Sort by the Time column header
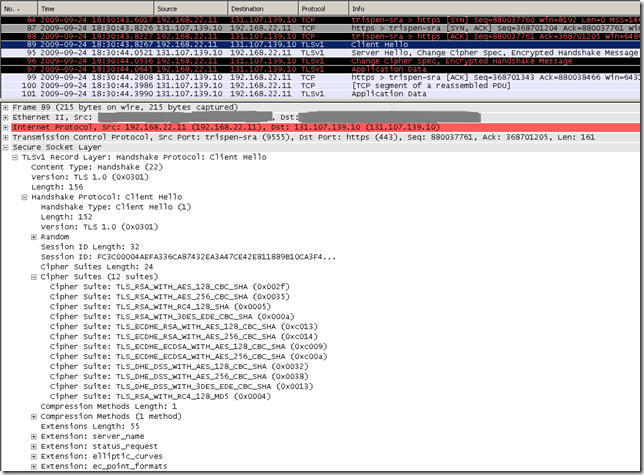The width and height of the screenshot is (644, 475). (95, 8)
